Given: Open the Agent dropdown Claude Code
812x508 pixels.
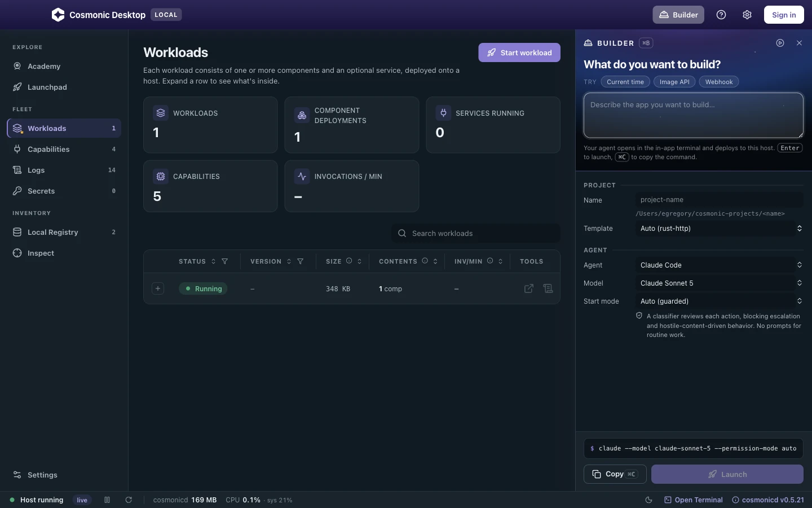Looking at the screenshot, I should pos(720,265).
